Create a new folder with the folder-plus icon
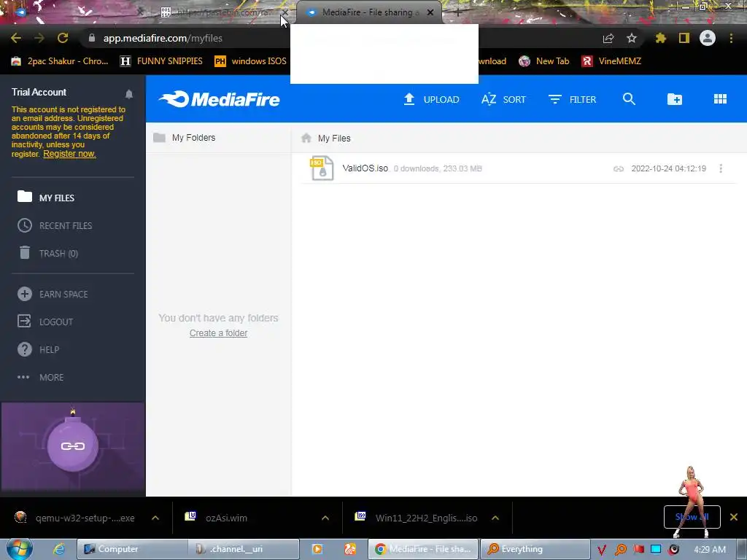 (x=675, y=99)
